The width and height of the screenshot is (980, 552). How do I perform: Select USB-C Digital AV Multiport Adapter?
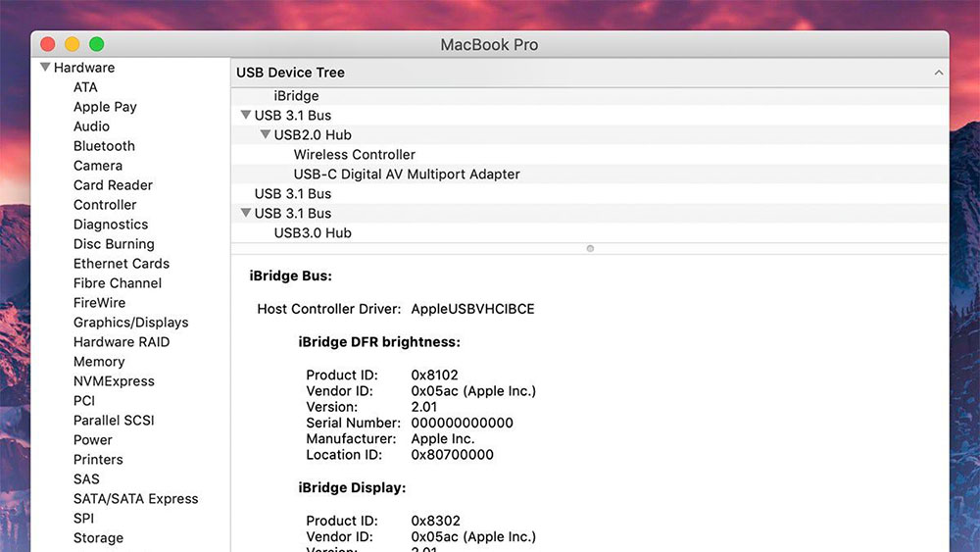pyautogui.click(x=407, y=175)
